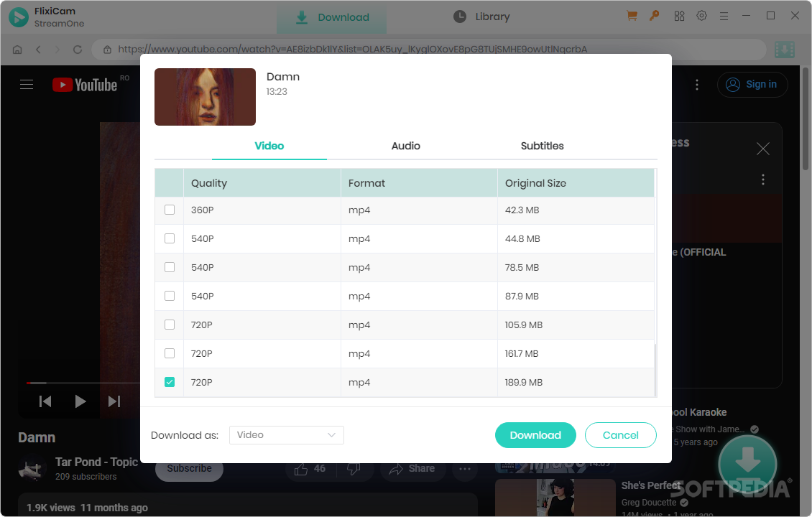Cancel the download dialog
Screen dimensions: 812x517
click(620, 435)
